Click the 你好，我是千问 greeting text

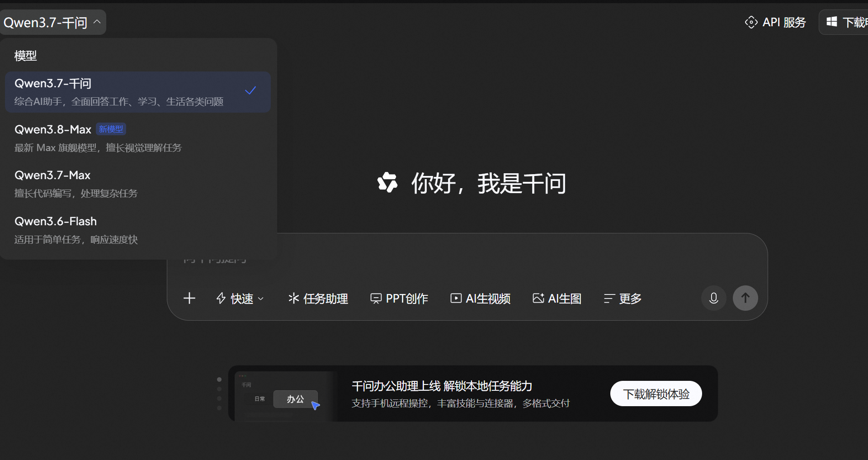[x=489, y=183]
